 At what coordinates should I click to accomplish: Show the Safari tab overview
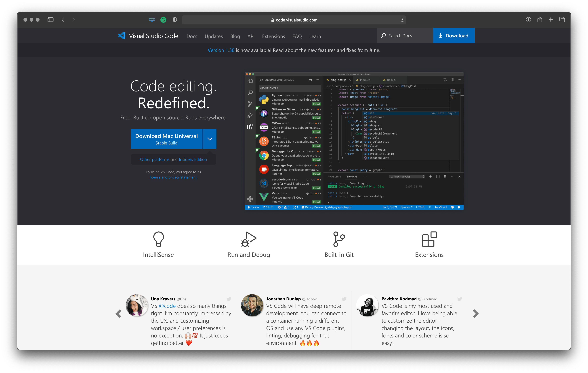click(x=562, y=20)
